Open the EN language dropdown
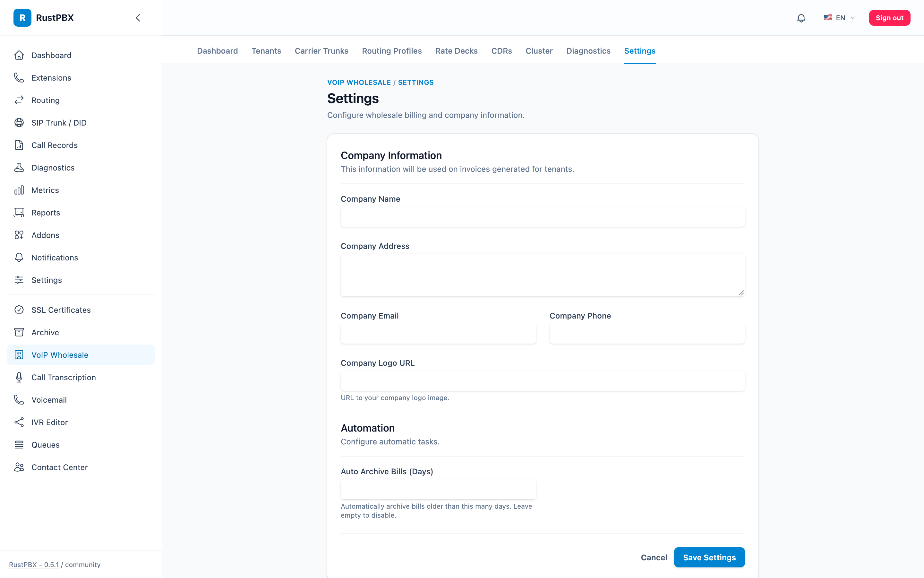This screenshot has width=924, height=578. pos(839,18)
